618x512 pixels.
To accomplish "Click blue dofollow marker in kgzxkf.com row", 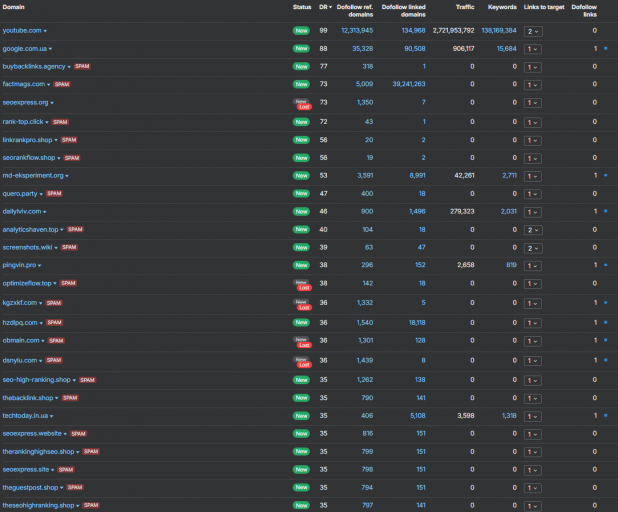I will click(606, 302).
